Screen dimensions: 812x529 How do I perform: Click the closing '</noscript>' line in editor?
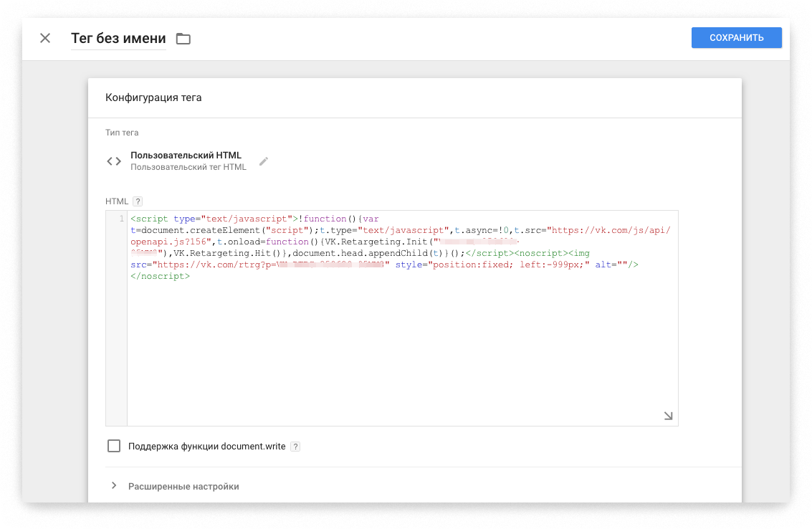coord(160,276)
